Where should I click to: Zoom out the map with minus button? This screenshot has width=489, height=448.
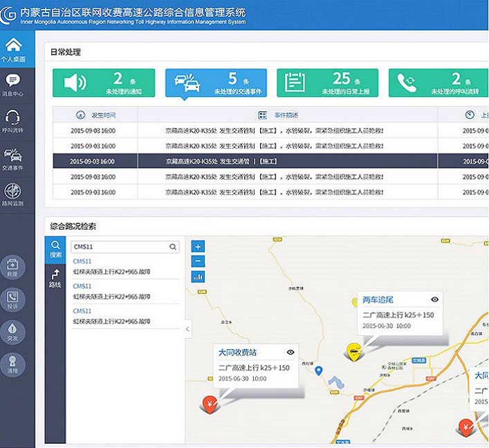pyautogui.click(x=198, y=261)
